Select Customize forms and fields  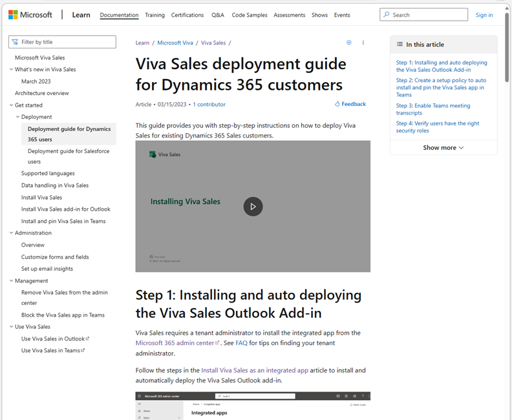(x=55, y=257)
